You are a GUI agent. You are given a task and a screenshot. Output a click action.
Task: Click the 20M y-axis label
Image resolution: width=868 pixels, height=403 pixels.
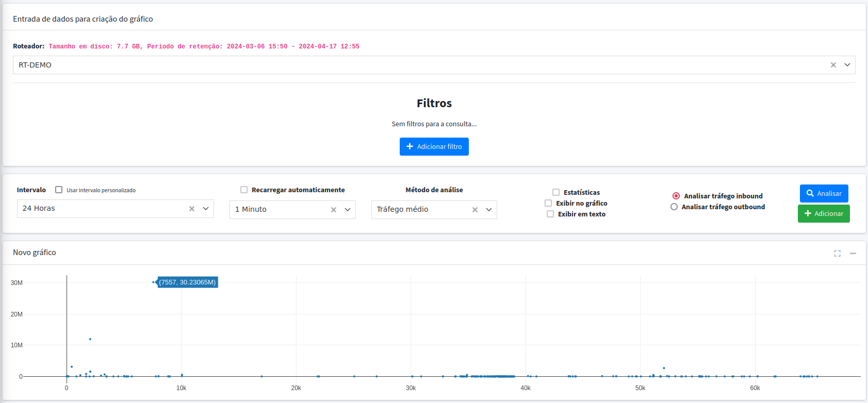tap(17, 314)
